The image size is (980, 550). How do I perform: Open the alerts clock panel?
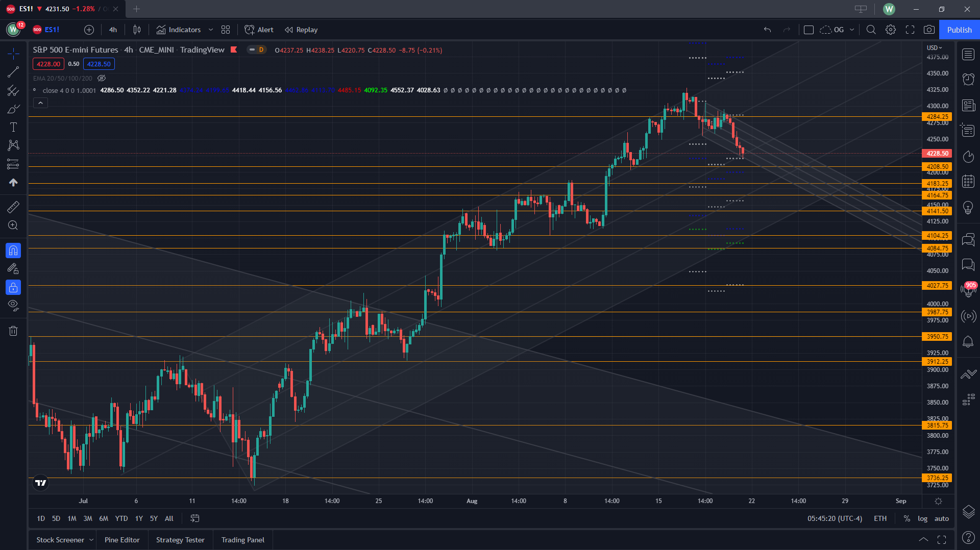click(x=968, y=80)
